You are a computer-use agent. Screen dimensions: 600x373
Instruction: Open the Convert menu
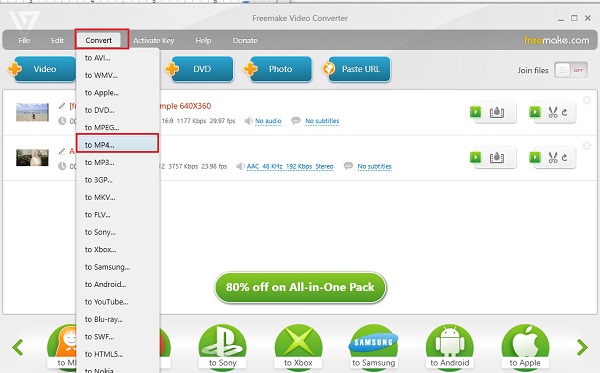click(99, 40)
